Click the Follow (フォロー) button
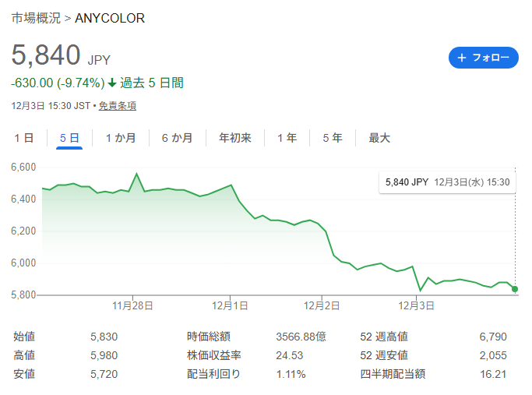Viewport: 532px width, 395px height. click(x=483, y=58)
